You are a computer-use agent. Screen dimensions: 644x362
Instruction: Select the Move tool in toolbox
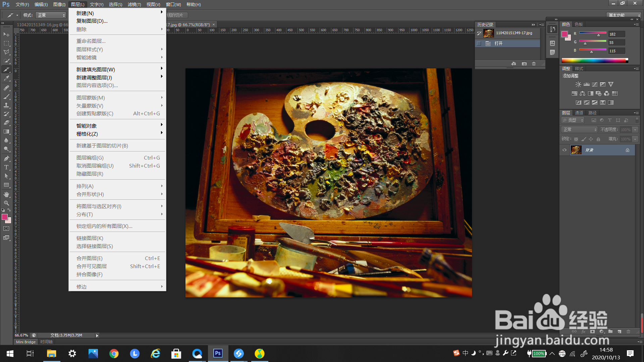click(6, 34)
